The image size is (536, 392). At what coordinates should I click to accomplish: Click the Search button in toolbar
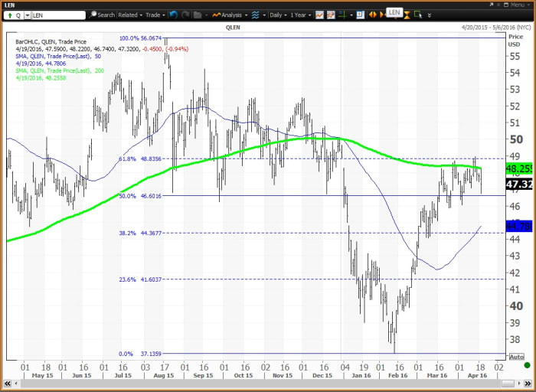tap(102, 15)
